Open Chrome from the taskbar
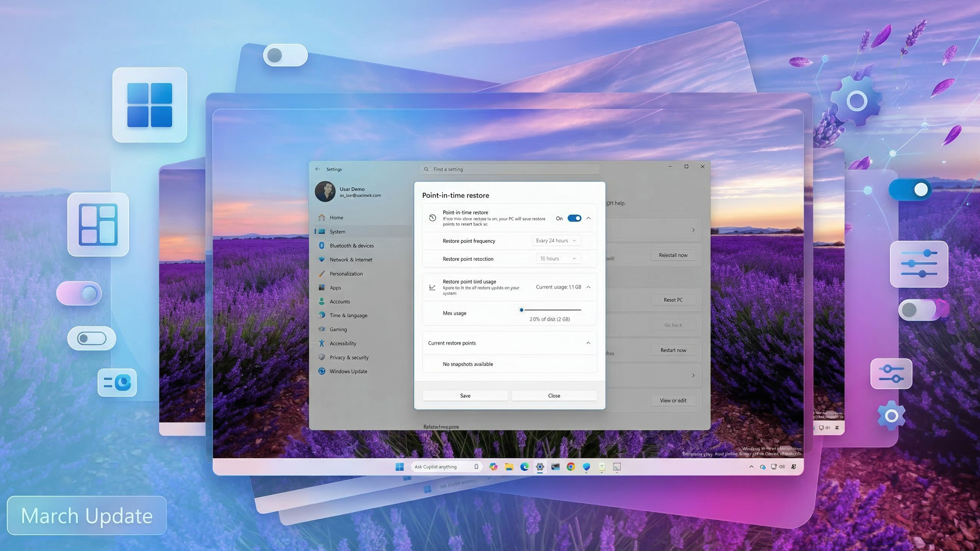This screenshot has height=551, width=980. pyautogui.click(x=571, y=466)
